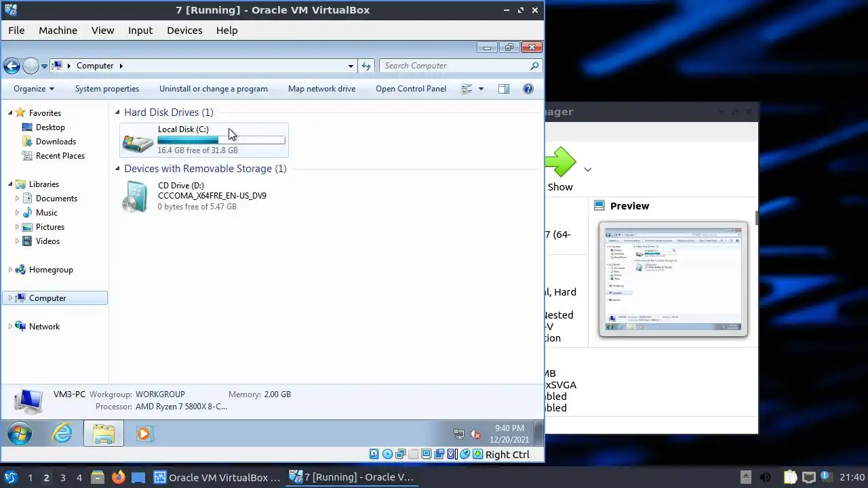Screen dimensions: 868x488
Task: Open the VirtualBox Machine menu
Action: [x=58, y=30]
